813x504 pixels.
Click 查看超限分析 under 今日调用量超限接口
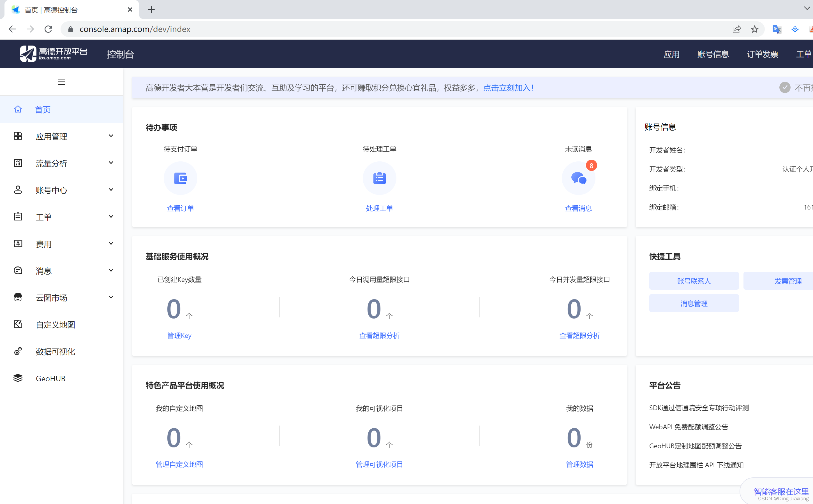pyautogui.click(x=380, y=336)
